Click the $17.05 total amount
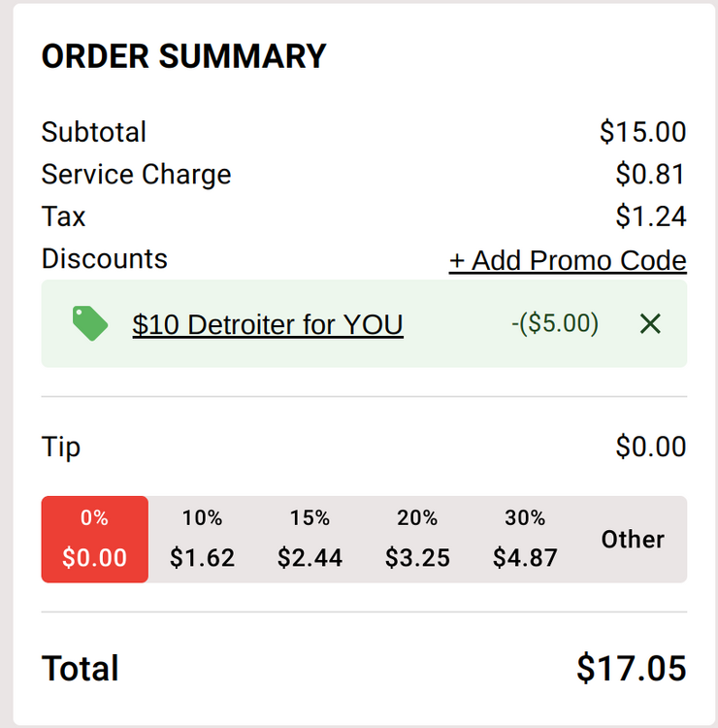This screenshot has height=728, width=718. coord(631,669)
